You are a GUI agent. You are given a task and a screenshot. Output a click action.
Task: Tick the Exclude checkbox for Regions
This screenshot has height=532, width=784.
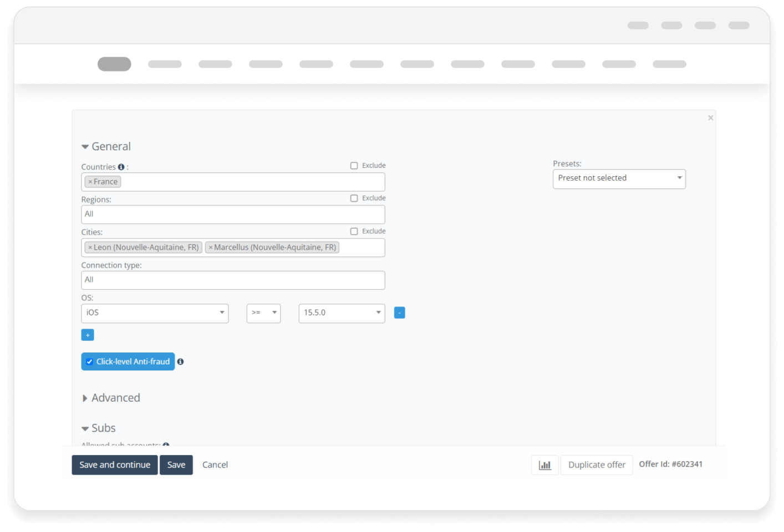click(354, 198)
